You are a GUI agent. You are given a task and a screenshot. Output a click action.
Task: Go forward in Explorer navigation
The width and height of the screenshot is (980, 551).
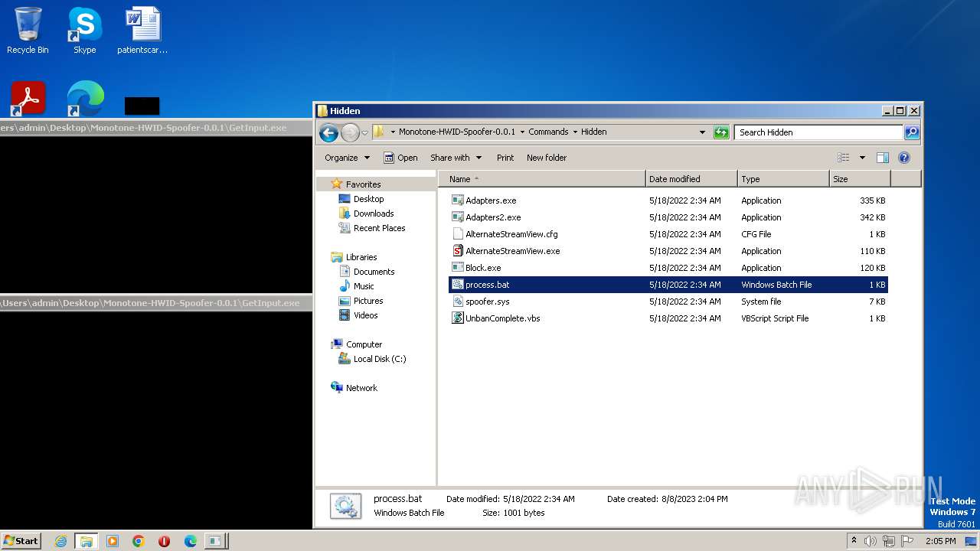tap(350, 132)
